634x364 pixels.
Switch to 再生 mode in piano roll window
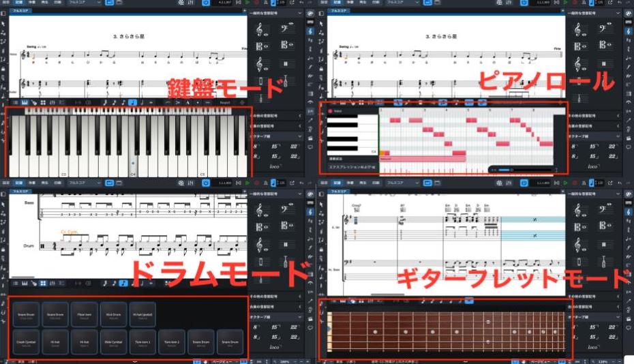[363, 3]
